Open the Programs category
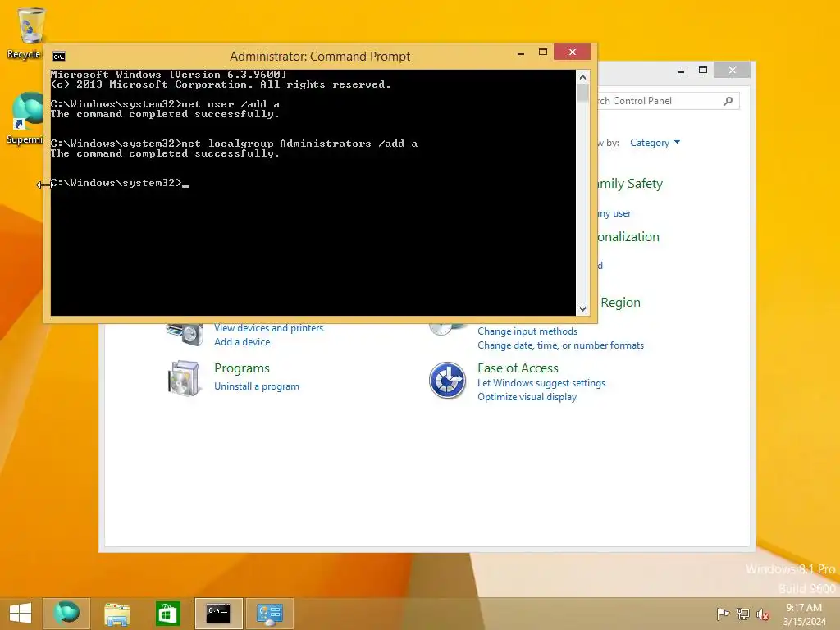840x630 pixels. click(242, 368)
